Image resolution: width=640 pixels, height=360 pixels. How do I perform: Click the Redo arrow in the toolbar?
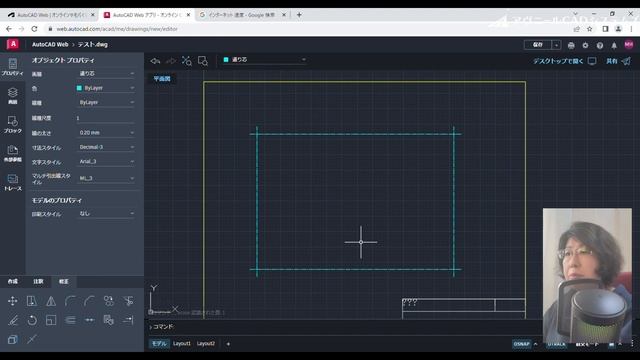pyautogui.click(x=171, y=61)
